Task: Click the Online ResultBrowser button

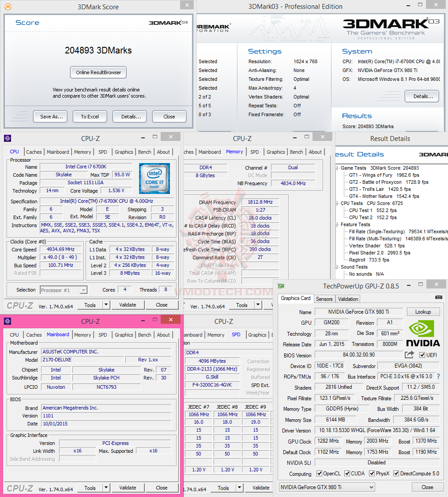Action: click(98, 72)
